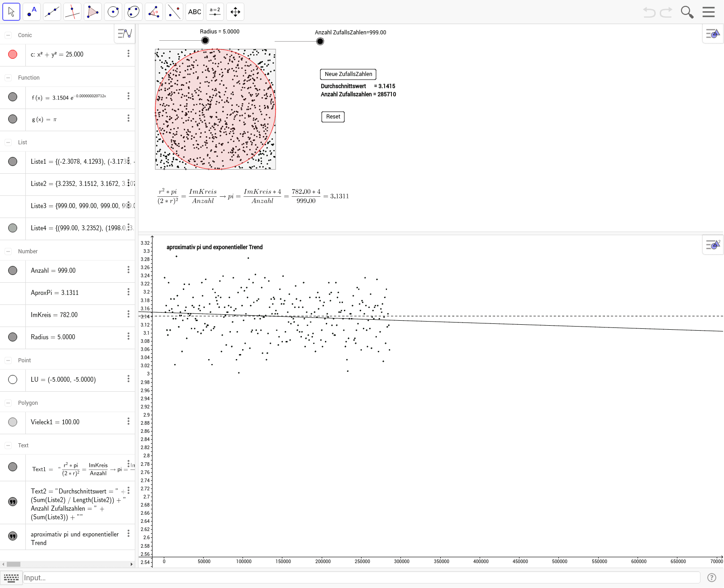Image resolution: width=724 pixels, height=588 pixels.
Task: Open options menu for Radius number
Action: pos(129,336)
